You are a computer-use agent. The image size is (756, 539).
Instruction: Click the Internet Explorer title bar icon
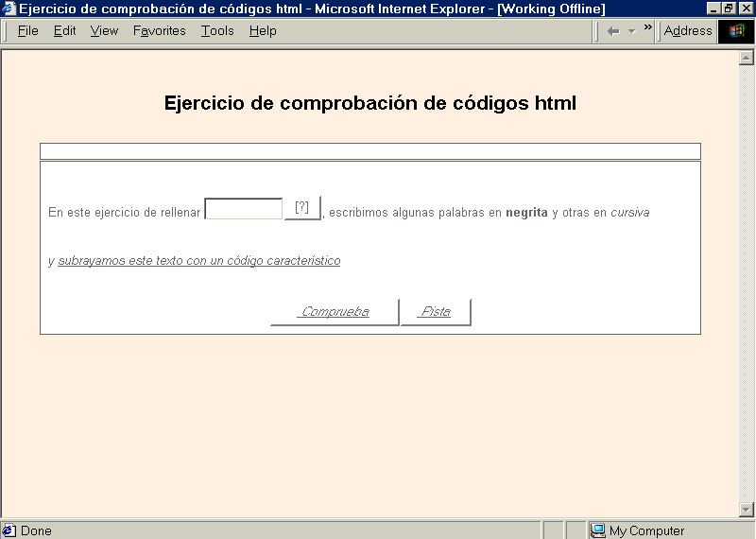(x=9, y=9)
